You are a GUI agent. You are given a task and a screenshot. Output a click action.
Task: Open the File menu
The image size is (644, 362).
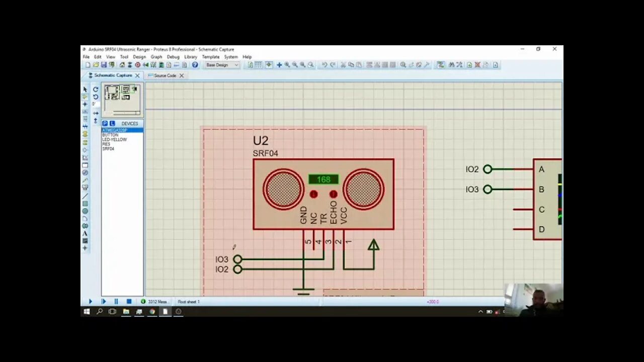(x=86, y=57)
